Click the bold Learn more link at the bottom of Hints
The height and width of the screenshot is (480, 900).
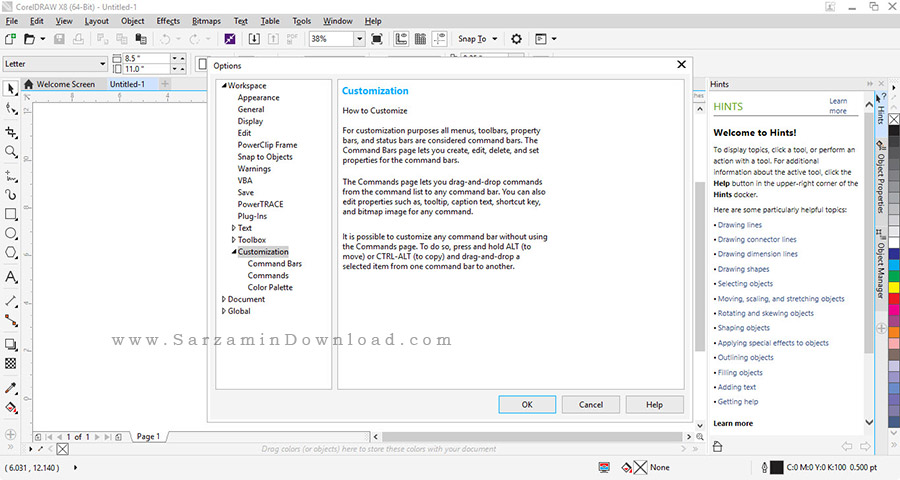[733, 423]
